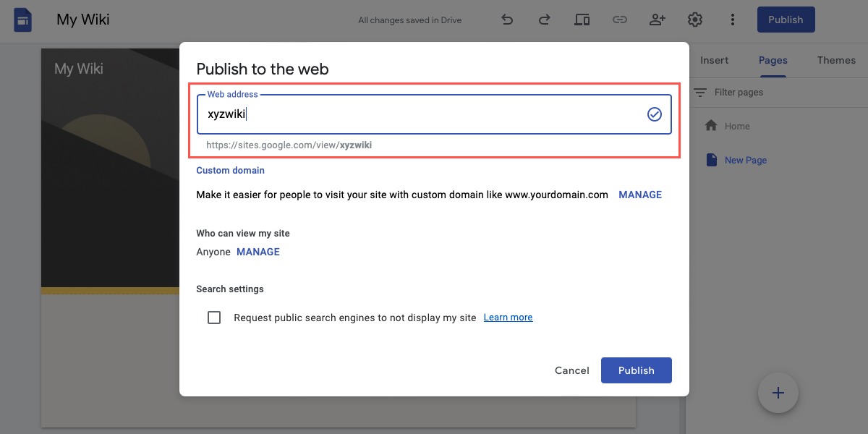Image resolution: width=868 pixels, height=434 pixels.
Task: Click MANAGE under who can view my site
Action: [258, 252]
